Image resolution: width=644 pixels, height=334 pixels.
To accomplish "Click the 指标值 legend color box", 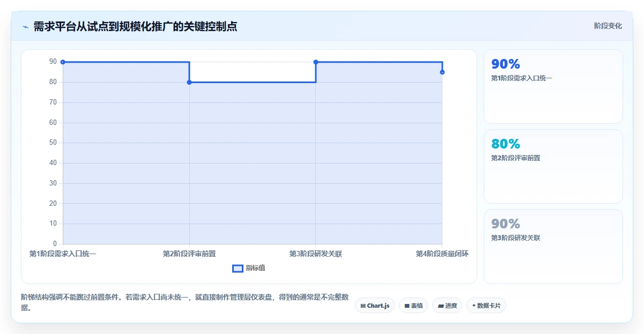I will [x=238, y=268].
